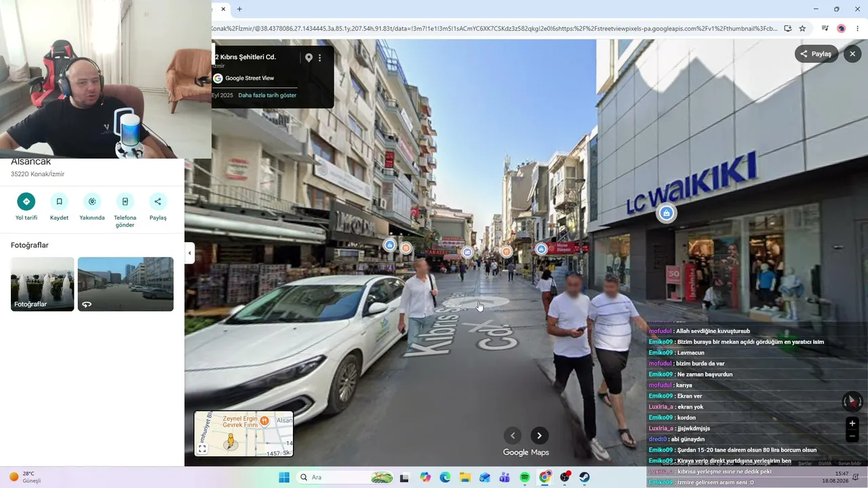
Task: Click the weather widget showing 28°C
Action: click(24, 477)
